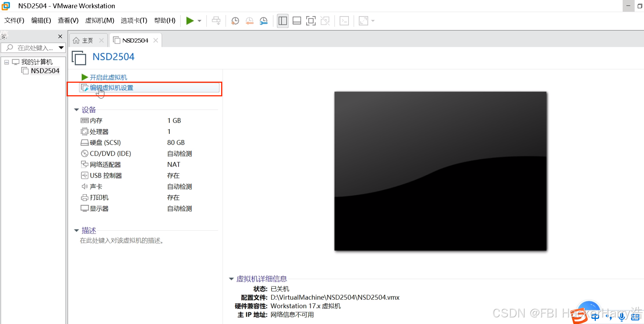This screenshot has height=324, width=644.
Task: Click the stretch guest display icon
Action: (364, 21)
